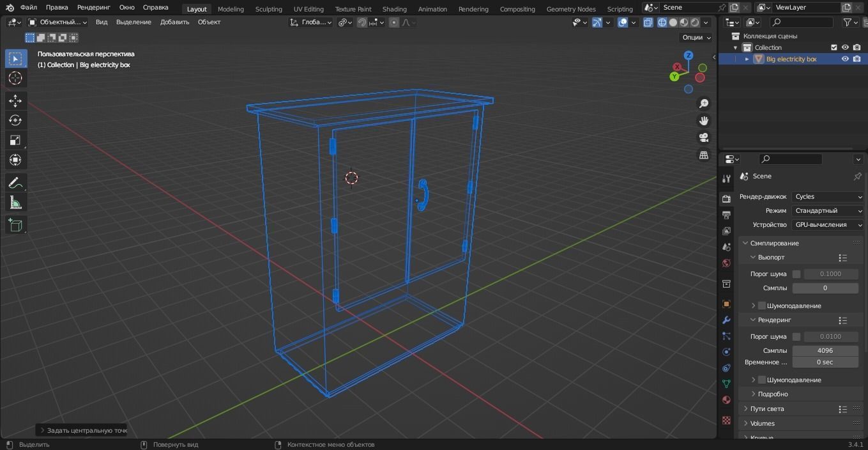Screen dimensions: 868x450
Task: Activate the 3D Cursor tool
Action: pyautogui.click(x=16, y=79)
